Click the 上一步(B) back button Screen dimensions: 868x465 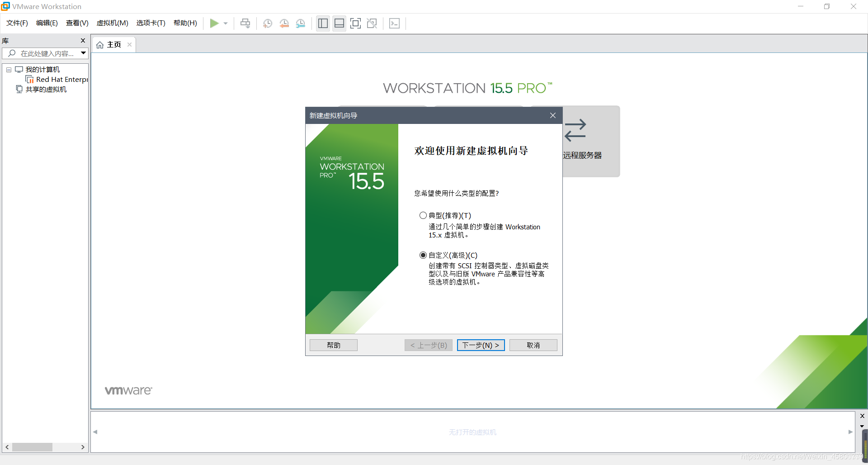(429, 345)
